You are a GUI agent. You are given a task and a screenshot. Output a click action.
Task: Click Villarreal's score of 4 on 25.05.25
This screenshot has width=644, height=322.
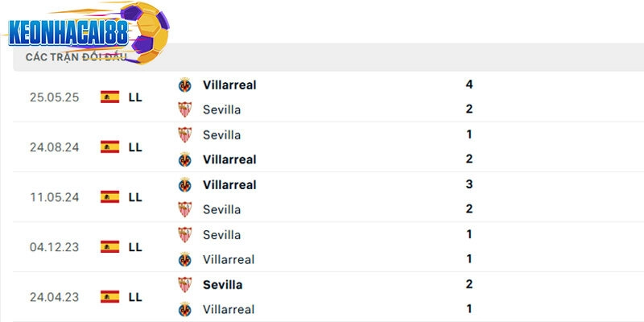469,85
